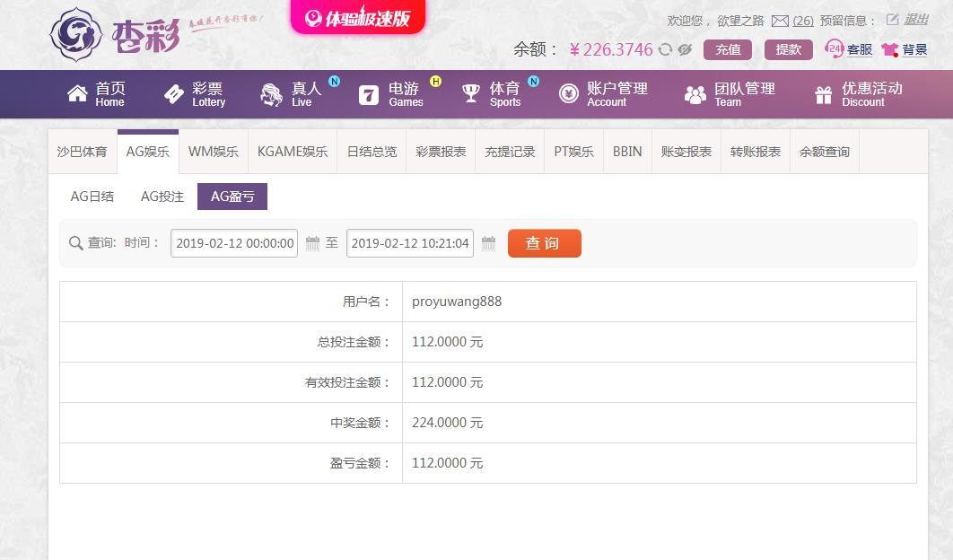Click the orange 查询 button
953x560 pixels.
pyautogui.click(x=545, y=243)
